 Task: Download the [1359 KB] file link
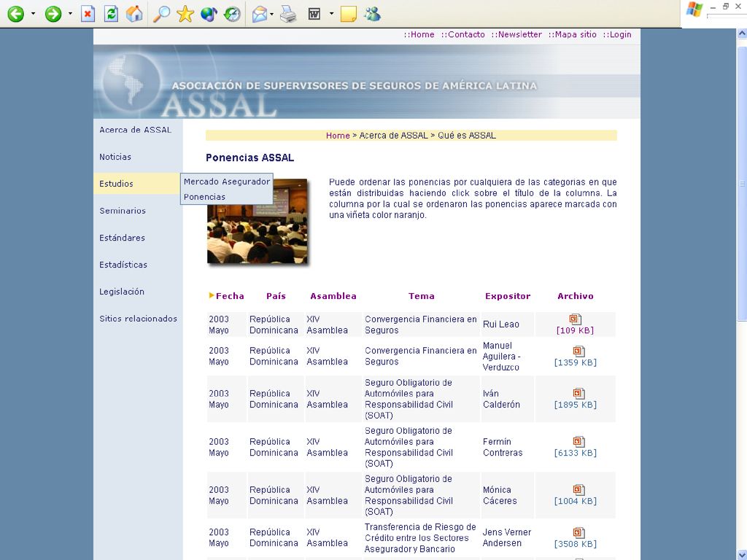[x=576, y=362]
